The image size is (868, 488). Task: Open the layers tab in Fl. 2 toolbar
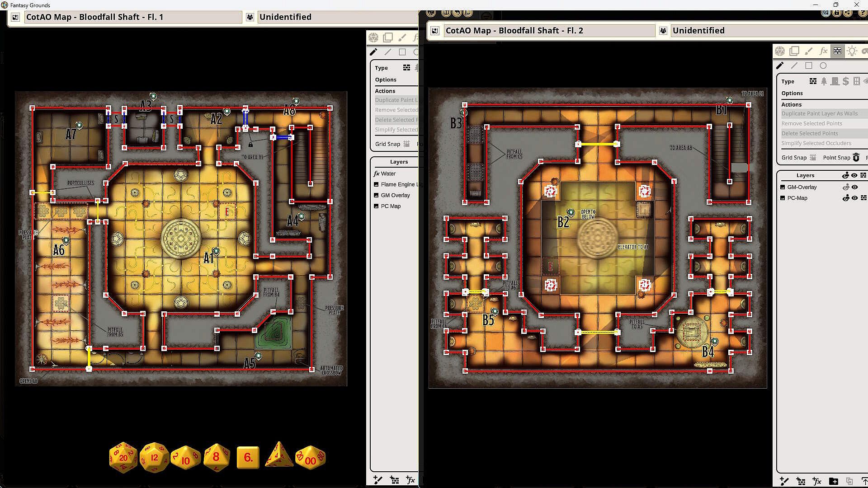point(794,51)
